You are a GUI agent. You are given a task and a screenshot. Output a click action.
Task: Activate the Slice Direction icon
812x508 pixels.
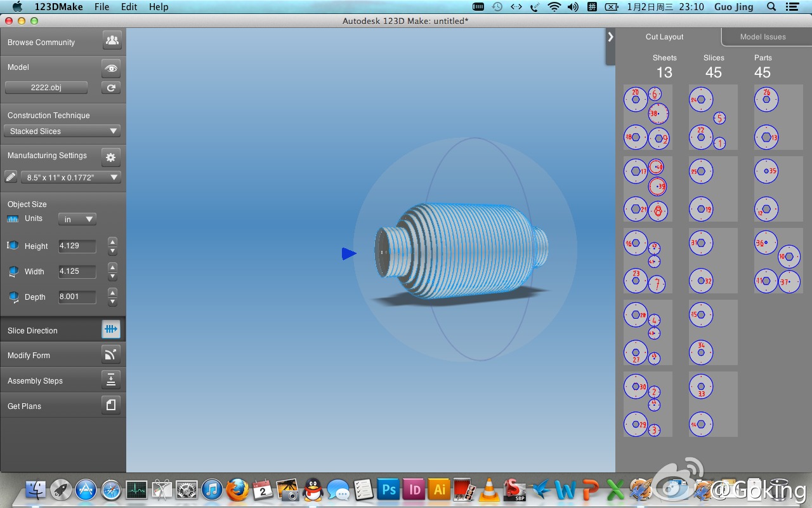pos(111,329)
